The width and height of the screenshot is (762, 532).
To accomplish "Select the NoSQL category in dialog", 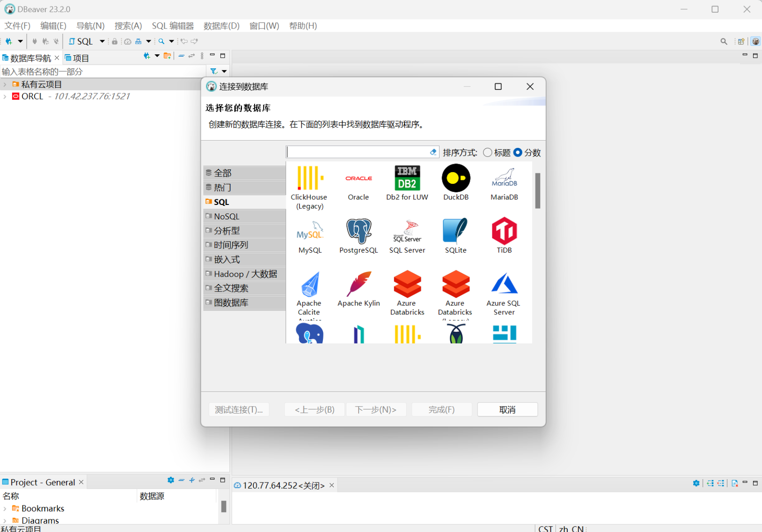I will (x=244, y=216).
